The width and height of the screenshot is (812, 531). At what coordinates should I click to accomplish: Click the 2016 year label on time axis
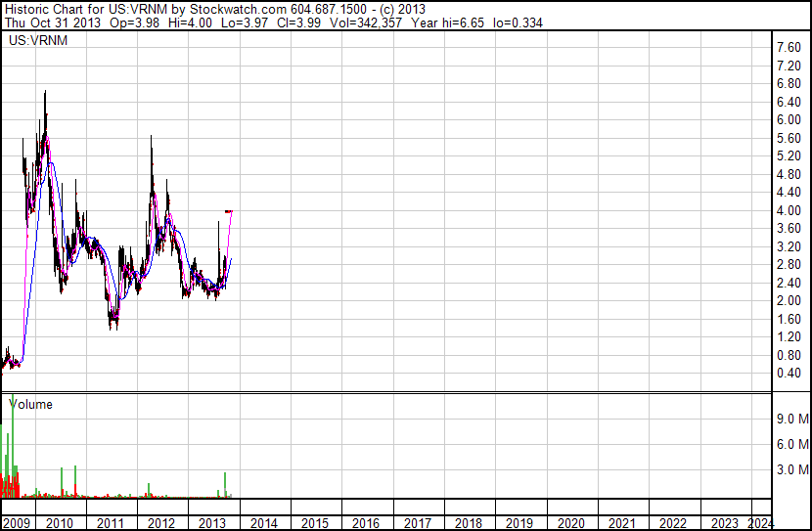[x=366, y=523]
